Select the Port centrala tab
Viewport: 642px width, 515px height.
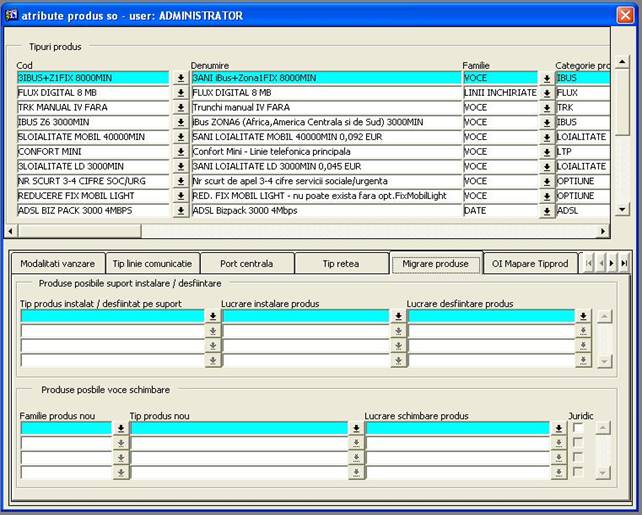pos(246,264)
